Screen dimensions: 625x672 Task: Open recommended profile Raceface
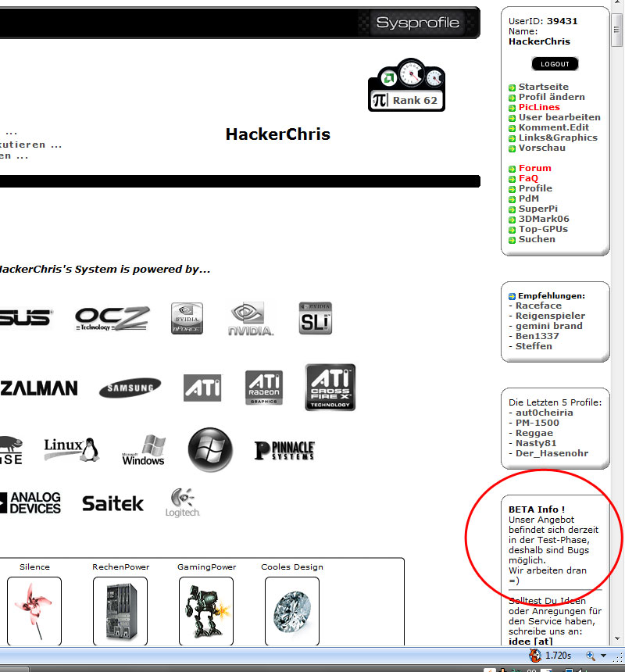pyautogui.click(x=538, y=306)
